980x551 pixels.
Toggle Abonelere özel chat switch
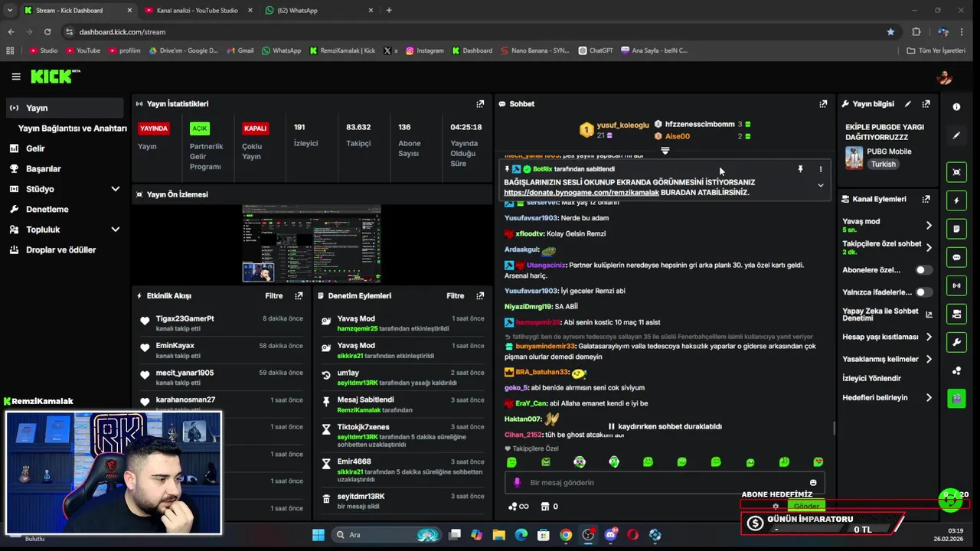(x=924, y=270)
